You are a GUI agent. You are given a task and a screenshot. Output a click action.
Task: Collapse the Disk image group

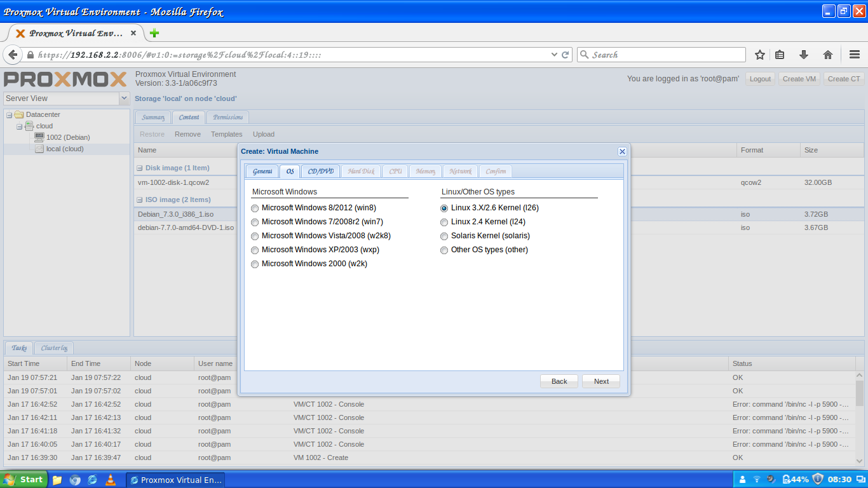[140, 168]
